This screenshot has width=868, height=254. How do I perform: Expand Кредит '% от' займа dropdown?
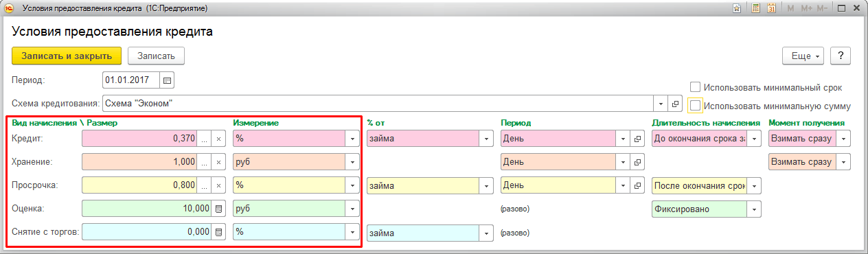pos(487,139)
